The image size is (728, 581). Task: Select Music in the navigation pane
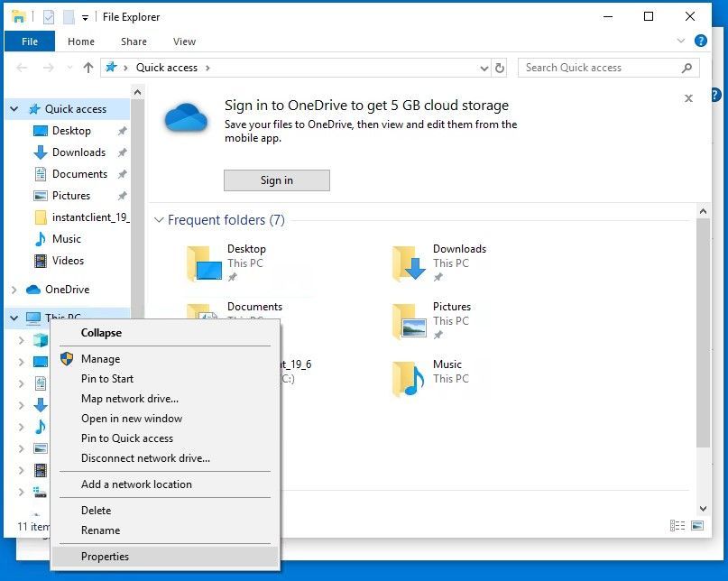pos(67,239)
